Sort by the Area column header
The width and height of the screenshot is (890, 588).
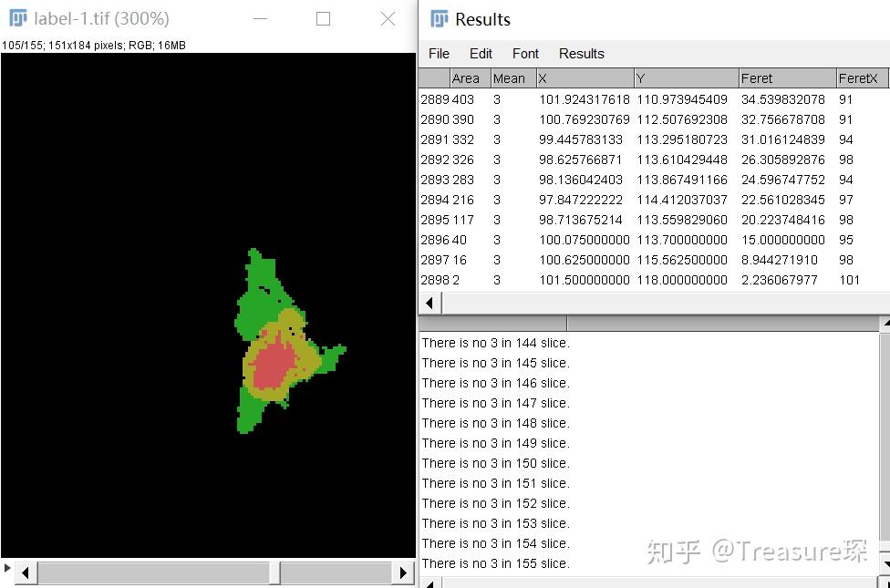[x=467, y=77]
